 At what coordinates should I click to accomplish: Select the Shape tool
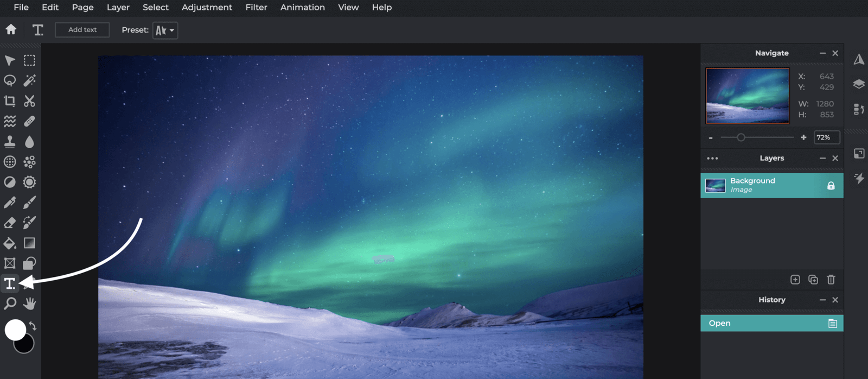tap(29, 263)
